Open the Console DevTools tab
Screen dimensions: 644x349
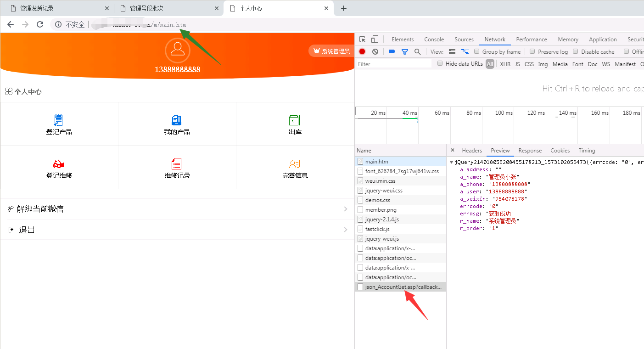coord(434,39)
